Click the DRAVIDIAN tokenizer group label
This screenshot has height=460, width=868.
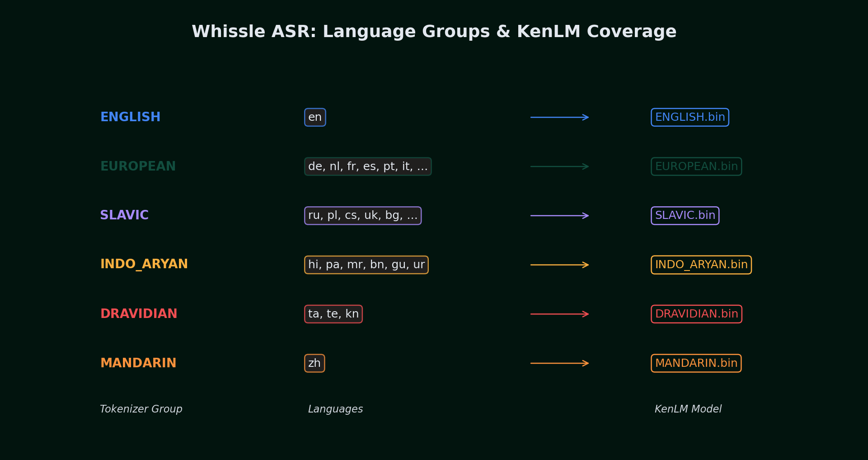click(x=139, y=314)
